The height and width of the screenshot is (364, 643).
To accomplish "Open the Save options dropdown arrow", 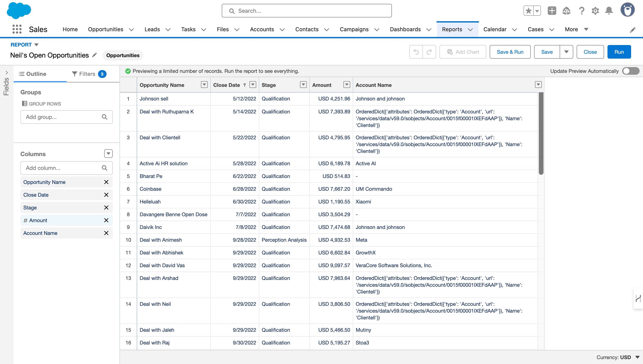I will [566, 52].
